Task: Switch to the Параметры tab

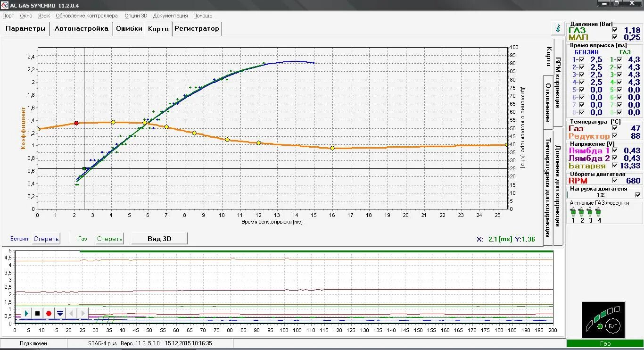Action: (25, 28)
